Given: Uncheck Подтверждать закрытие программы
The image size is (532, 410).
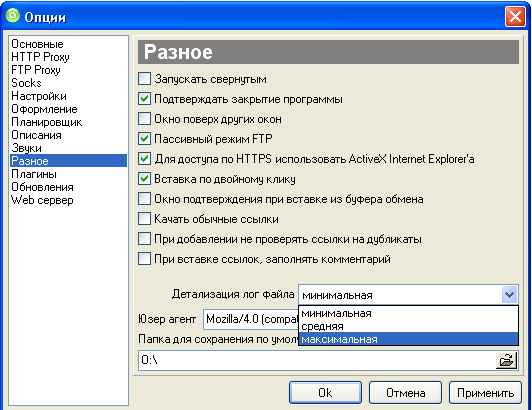Looking at the screenshot, I should click(145, 99).
